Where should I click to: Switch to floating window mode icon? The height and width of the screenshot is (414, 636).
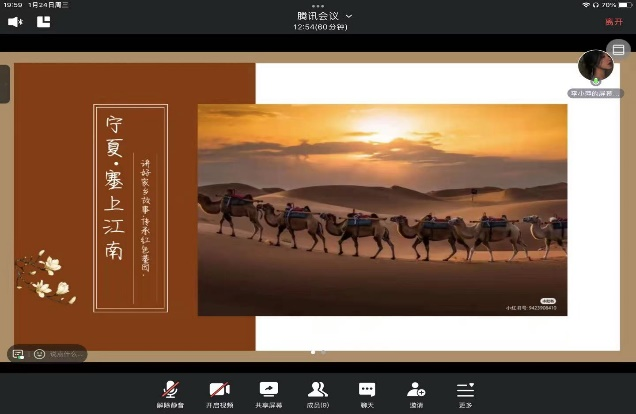point(43,21)
